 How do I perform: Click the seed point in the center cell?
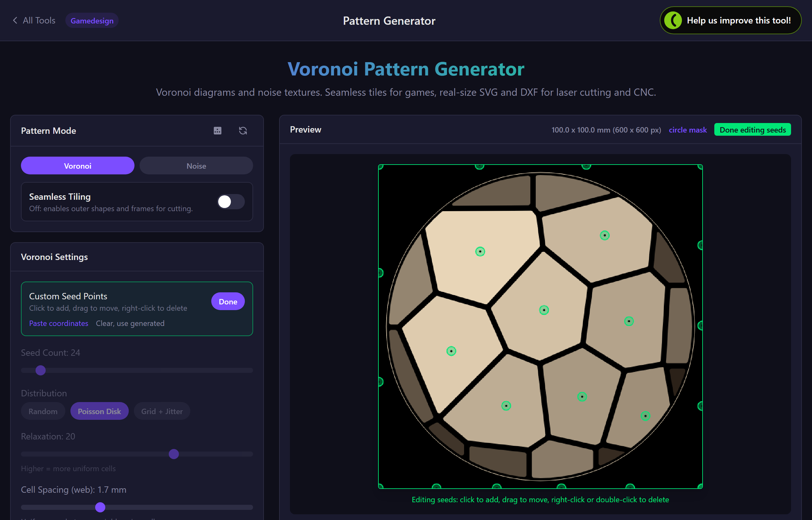click(544, 310)
